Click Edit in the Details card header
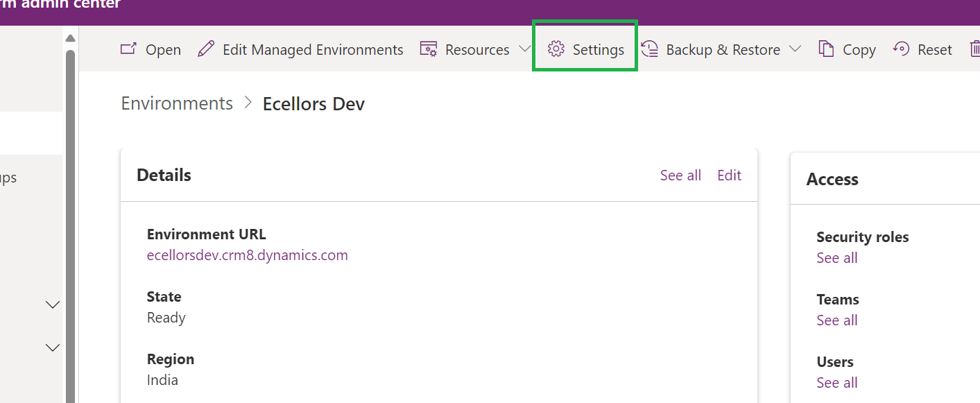980x403 pixels. (x=729, y=175)
